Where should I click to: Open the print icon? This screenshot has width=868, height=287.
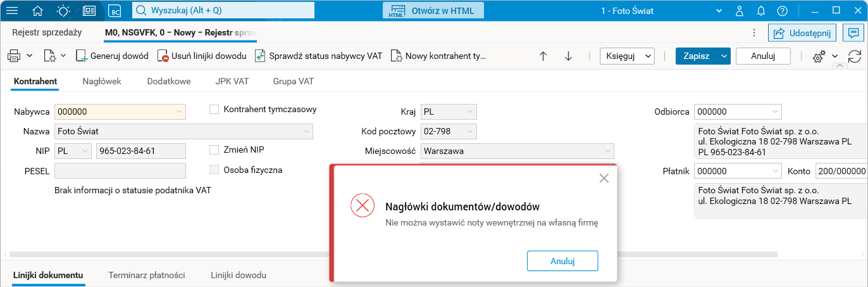pos(14,56)
